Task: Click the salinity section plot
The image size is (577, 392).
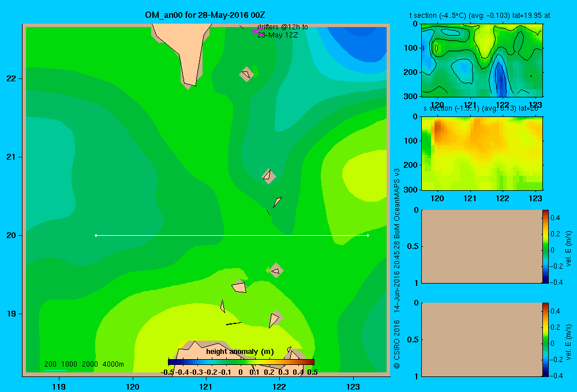Action: point(482,153)
